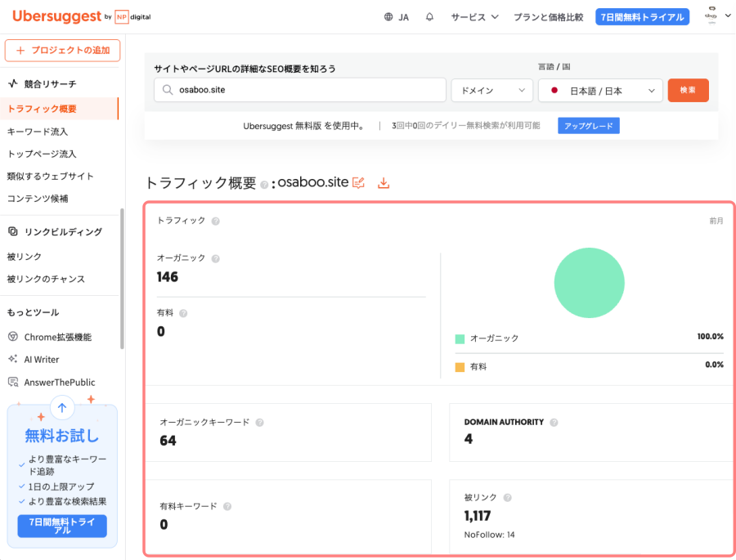Click help icon beside 被リンク metric
Image resolution: width=736 pixels, height=560 pixels.
point(507,498)
